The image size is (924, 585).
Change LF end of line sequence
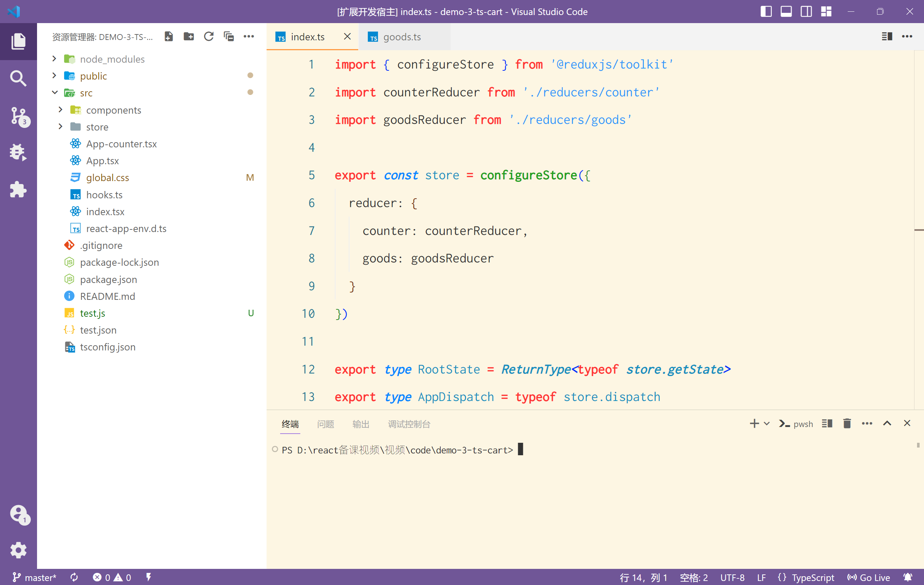pyautogui.click(x=761, y=577)
